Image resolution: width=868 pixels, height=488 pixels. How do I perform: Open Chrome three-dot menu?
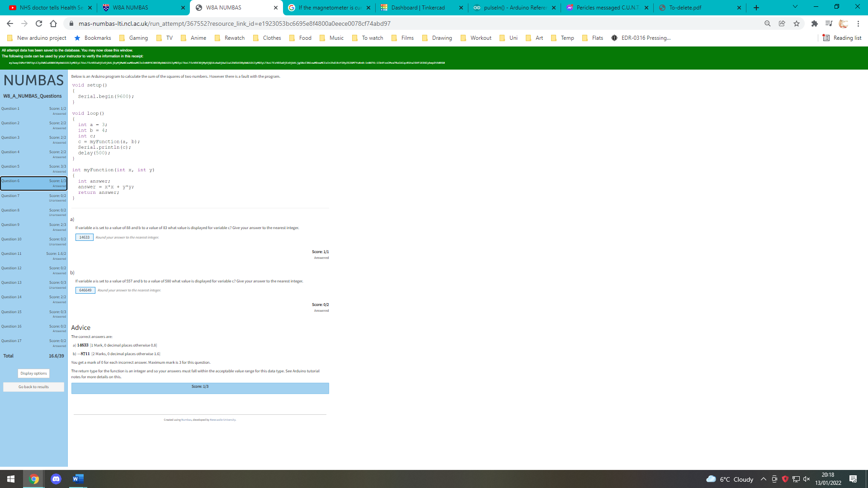tap(858, 23)
